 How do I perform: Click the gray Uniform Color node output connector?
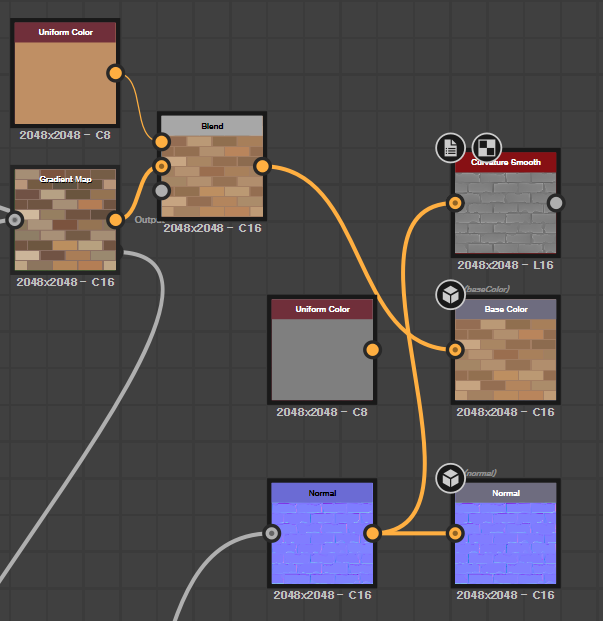[x=372, y=350]
